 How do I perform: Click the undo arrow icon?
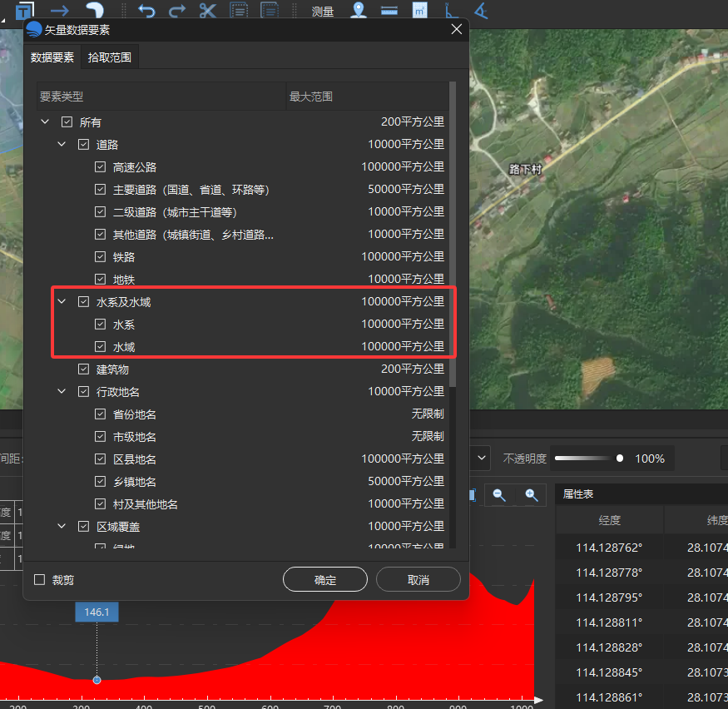click(x=146, y=10)
